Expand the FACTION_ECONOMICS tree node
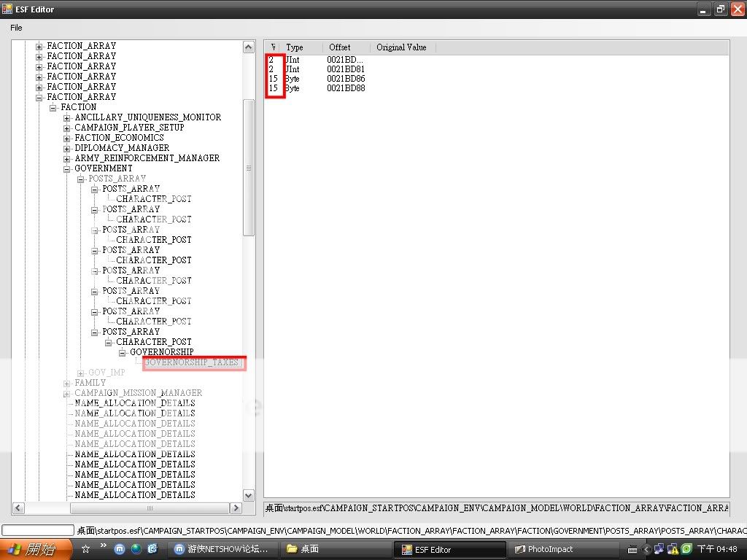Image resolution: width=747 pixels, height=560 pixels. pyautogui.click(x=67, y=138)
